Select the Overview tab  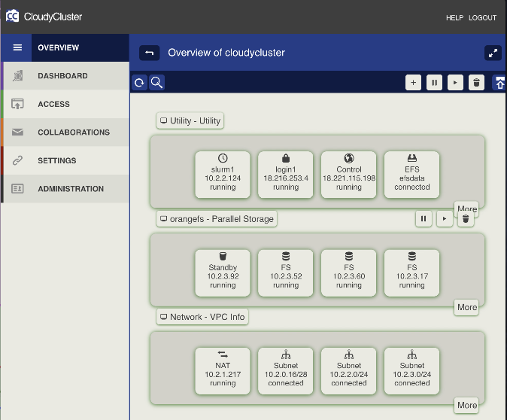pyautogui.click(x=80, y=47)
